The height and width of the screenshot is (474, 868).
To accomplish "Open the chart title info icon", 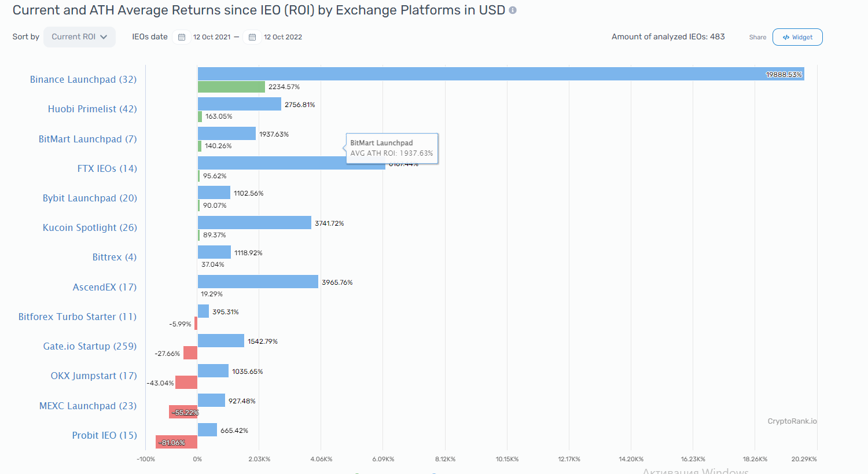I will 513,10.
